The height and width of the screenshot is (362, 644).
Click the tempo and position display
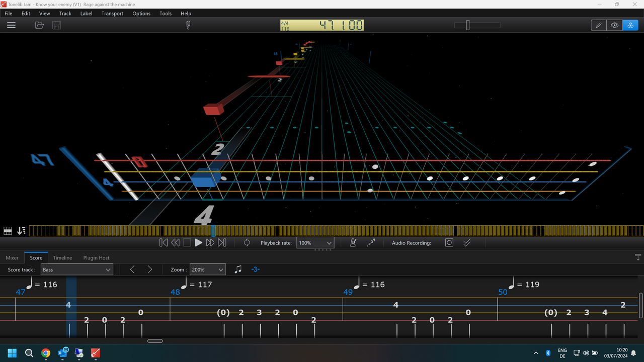tap(322, 25)
